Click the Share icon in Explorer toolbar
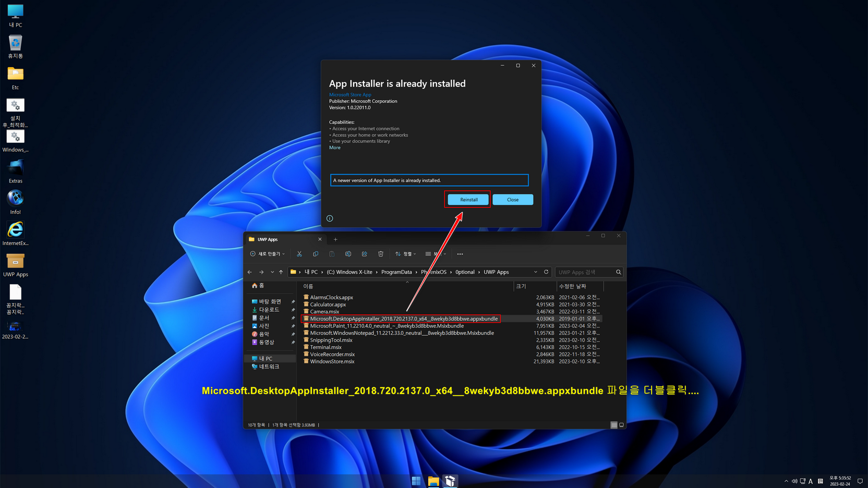 click(x=364, y=254)
